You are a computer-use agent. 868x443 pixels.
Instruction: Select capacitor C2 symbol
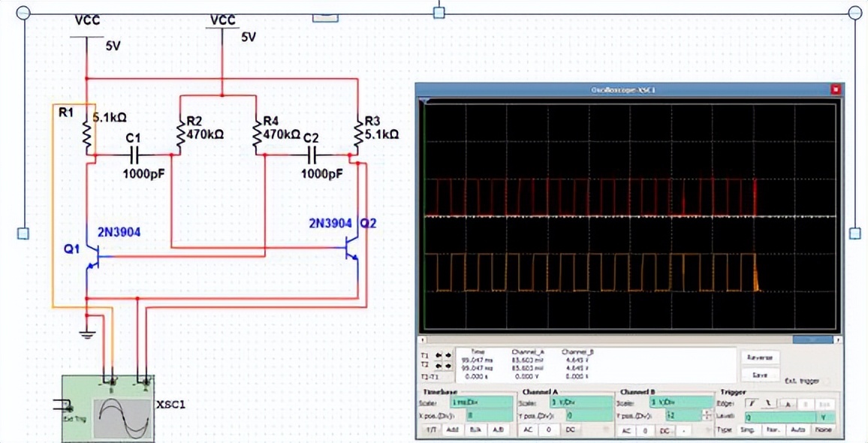(312, 155)
